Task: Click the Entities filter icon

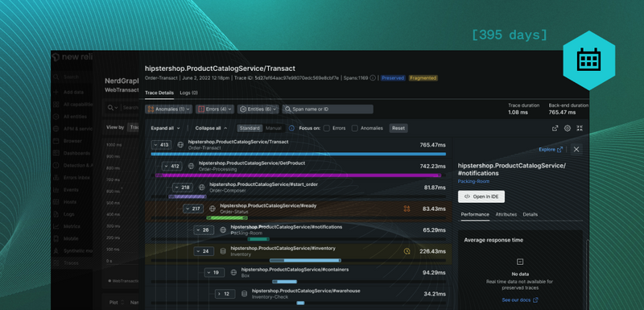Action: click(x=243, y=110)
